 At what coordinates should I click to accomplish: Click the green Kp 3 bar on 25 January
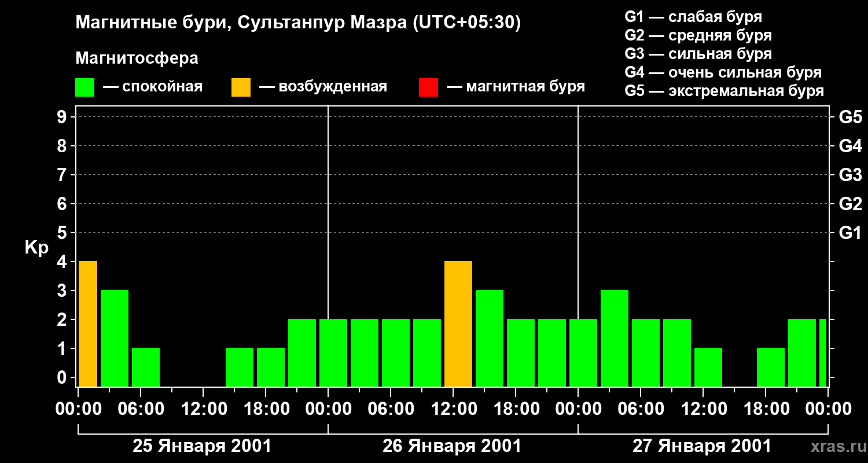pyautogui.click(x=115, y=338)
